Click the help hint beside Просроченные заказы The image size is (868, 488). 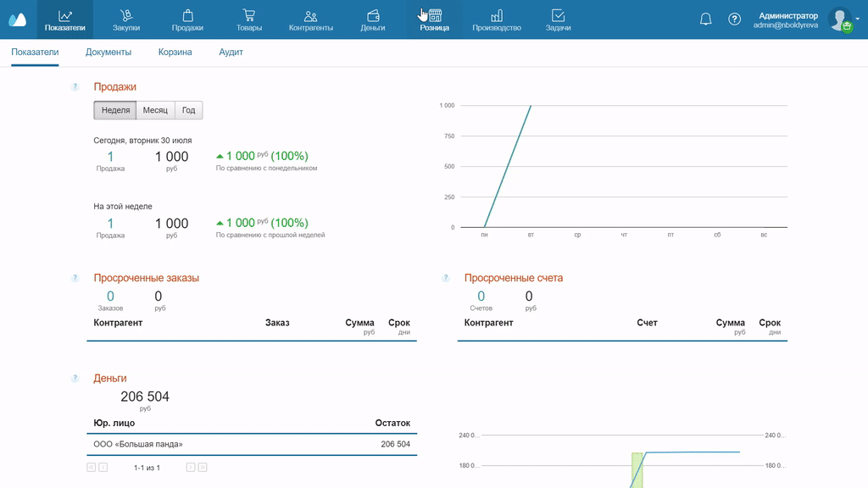point(75,278)
